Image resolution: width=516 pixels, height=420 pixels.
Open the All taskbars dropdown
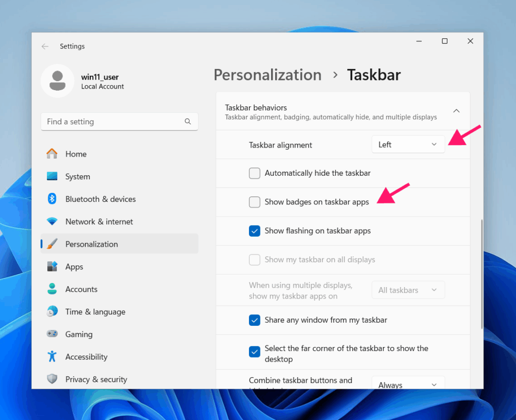tap(408, 290)
